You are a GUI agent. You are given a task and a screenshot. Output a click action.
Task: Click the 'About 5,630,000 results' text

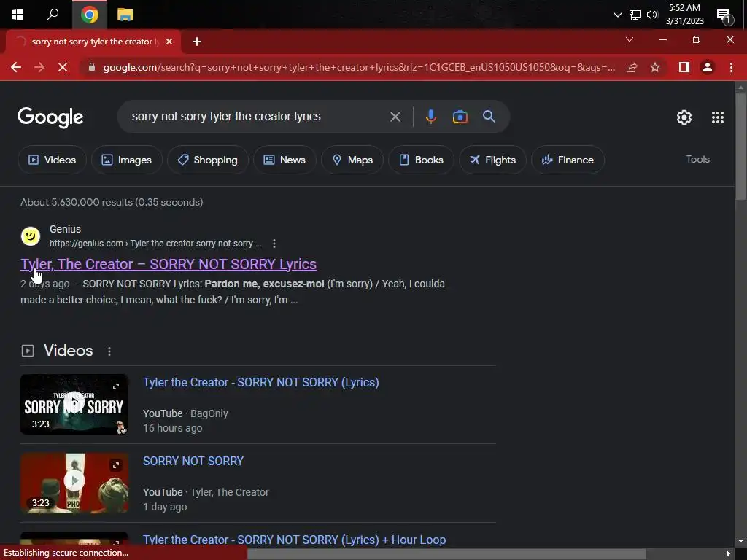click(x=112, y=202)
